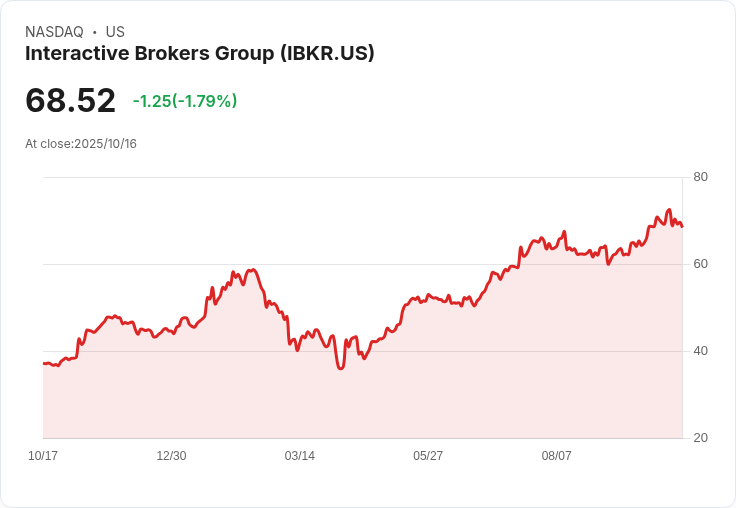Click the dot separator after NASDAQ

click(95, 32)
